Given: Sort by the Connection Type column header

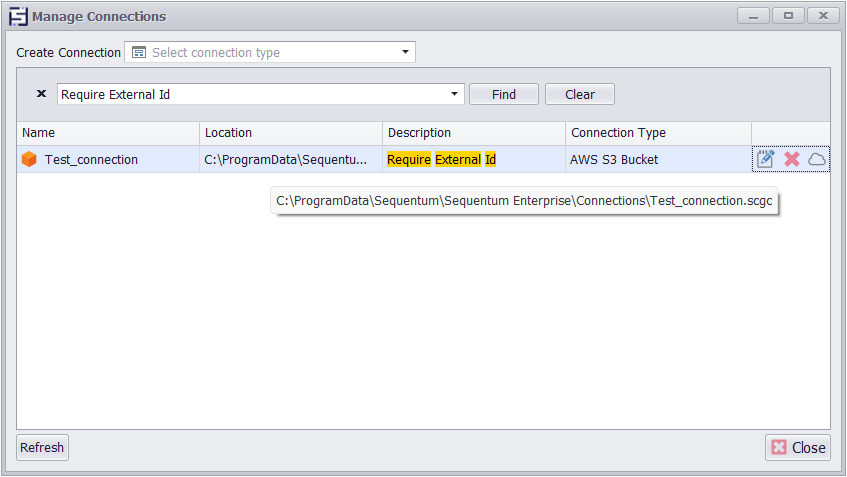Looking at the screenshot, I should click(x=658, y=133).
